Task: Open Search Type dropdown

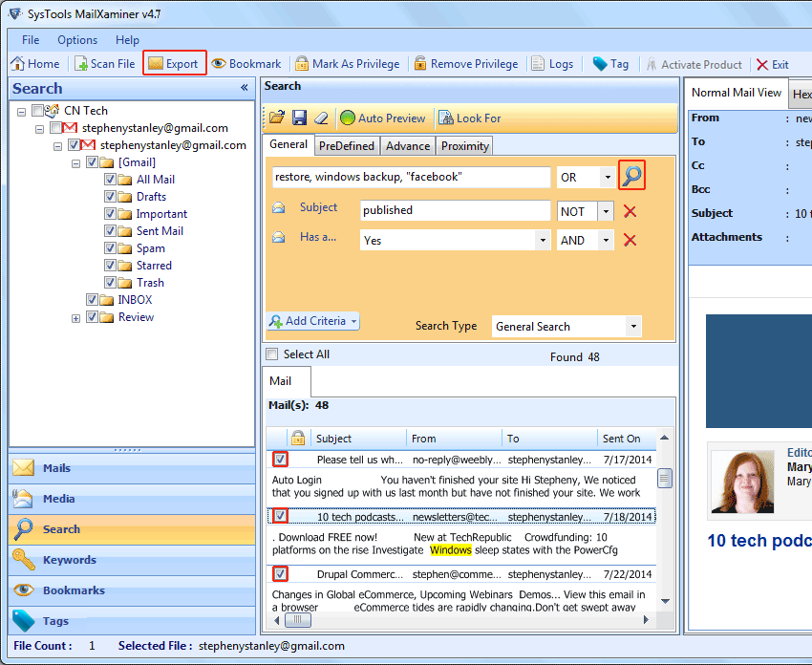Action: pos(633,327)
